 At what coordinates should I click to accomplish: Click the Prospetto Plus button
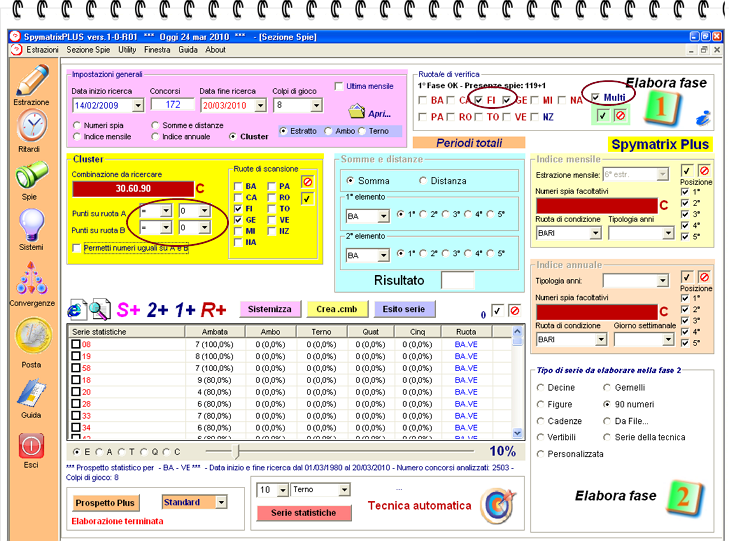[x=105, y=503]
